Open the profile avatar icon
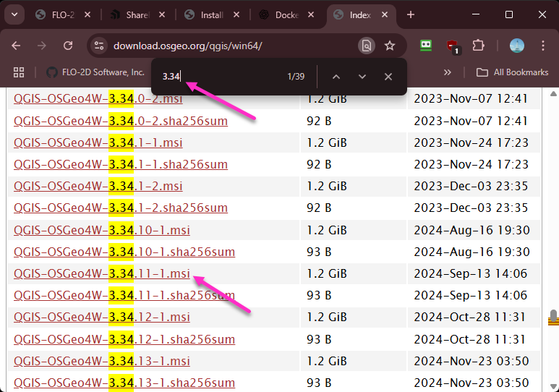The image size is (559, 392). pyautogui.click(x=517, y=46)
